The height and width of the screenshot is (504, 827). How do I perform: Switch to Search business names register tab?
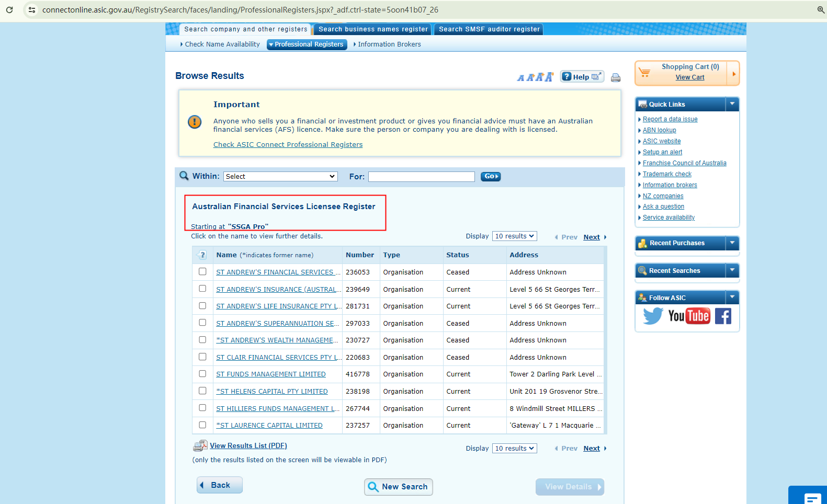[x=372, y=29]
